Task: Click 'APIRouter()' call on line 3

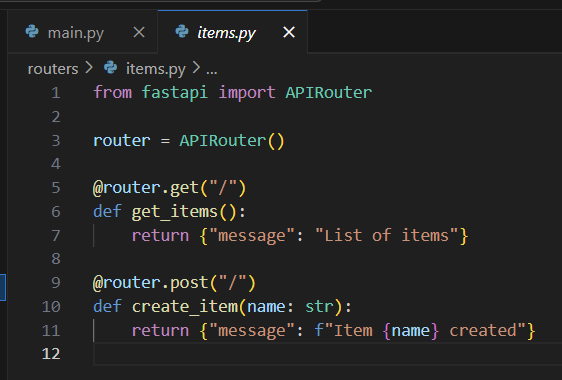Action: click(232, 141)
